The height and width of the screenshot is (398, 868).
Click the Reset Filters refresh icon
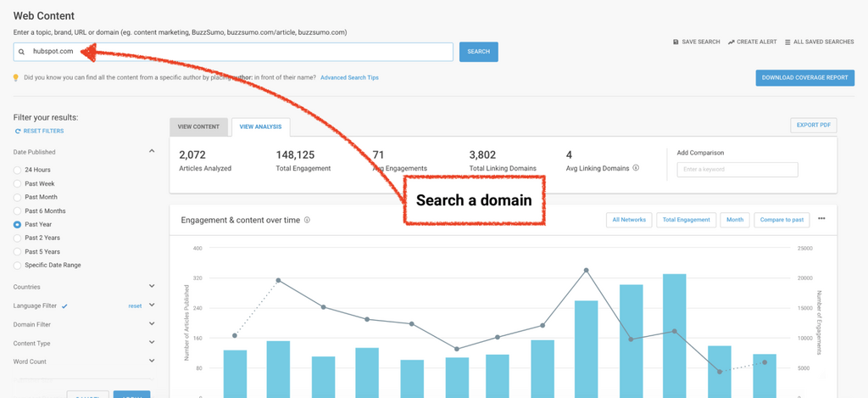(x=18, y=131)
